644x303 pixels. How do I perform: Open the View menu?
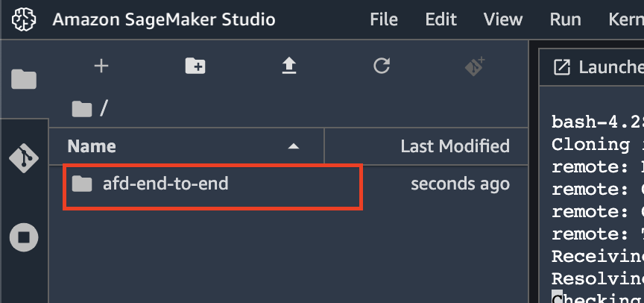pyautogui.click(x=503, y=19)
